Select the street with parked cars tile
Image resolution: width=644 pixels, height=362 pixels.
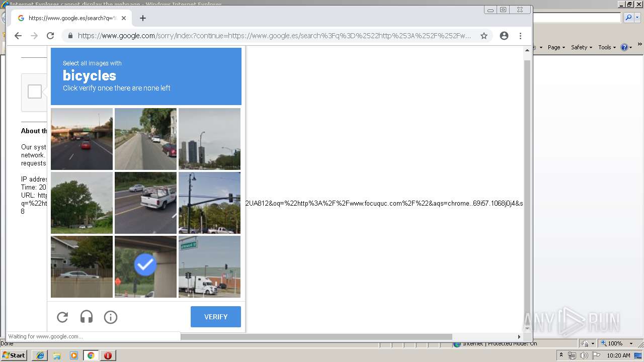(145, 139)
